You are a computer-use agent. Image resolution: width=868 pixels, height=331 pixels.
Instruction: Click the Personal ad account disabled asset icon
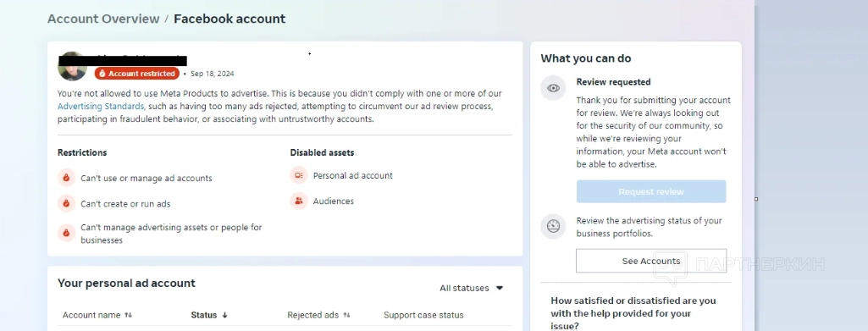click(299, 175)
